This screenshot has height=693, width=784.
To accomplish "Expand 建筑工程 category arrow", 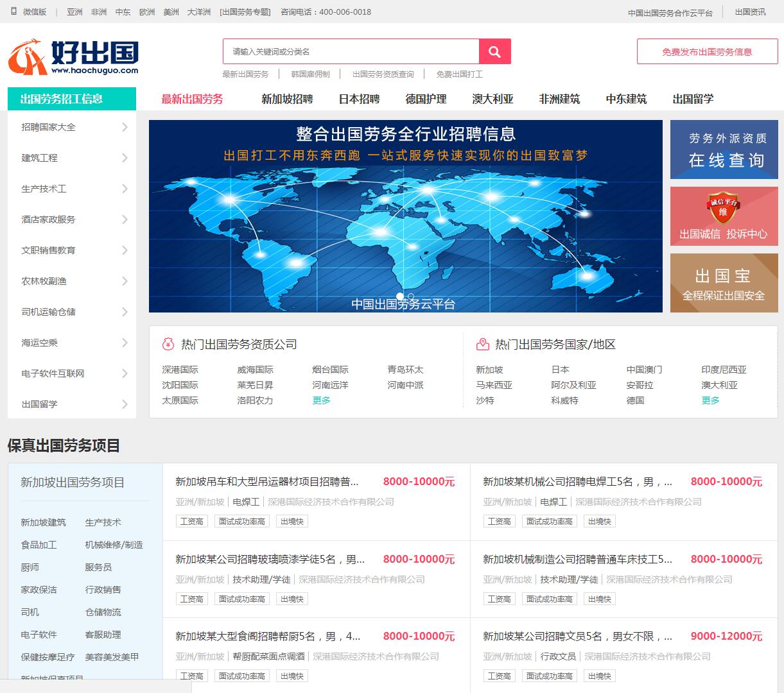I will pyautogui.click(x=125, y=158).
